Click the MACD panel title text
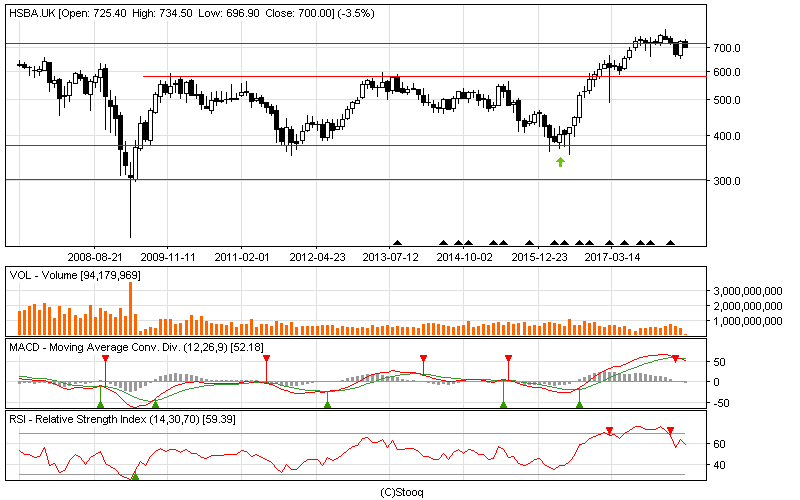800x500 pixels. coord(136,347)
